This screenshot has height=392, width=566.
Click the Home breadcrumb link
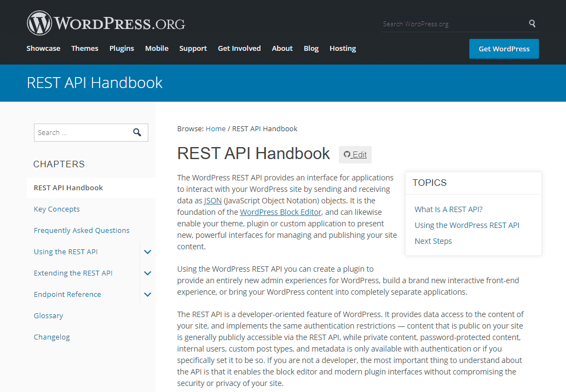[x=216, y=128]
